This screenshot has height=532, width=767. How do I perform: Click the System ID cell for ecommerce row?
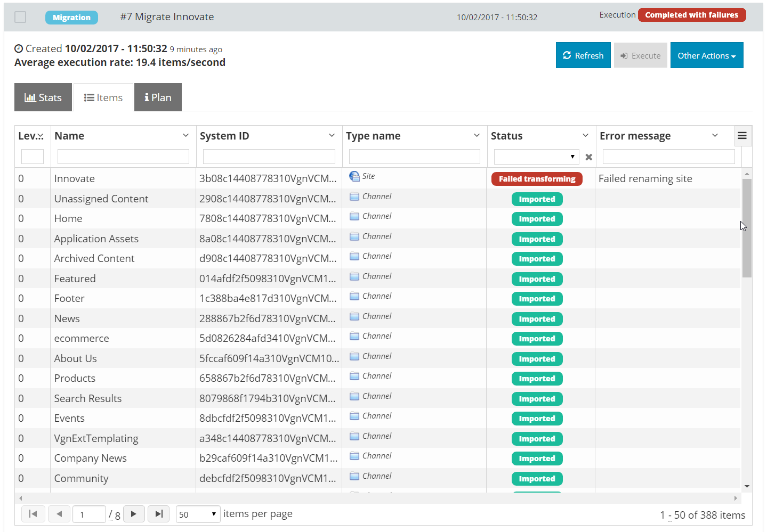coord(269,338)
